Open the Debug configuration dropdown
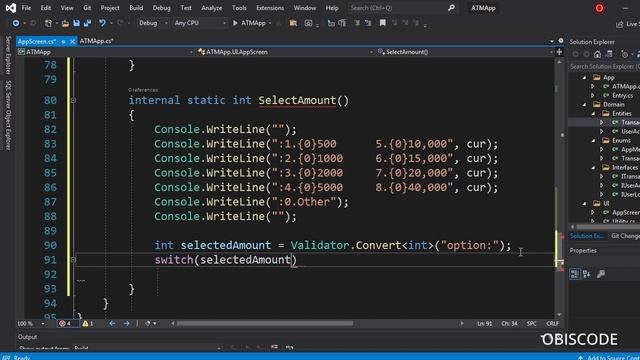640x360 pixels. pyautogui.click(x=153, y=23)
